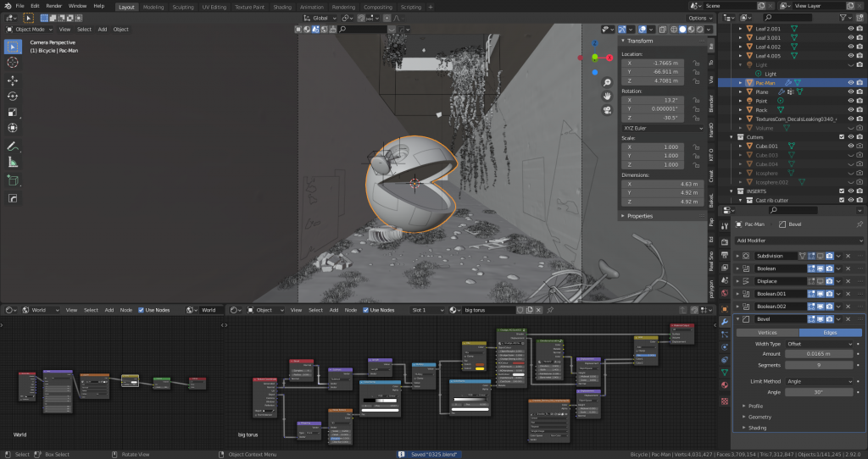Toggle INSERTS collection checkbox
The height and width of the screenshot is (459, 868).
pyautogui.click(x=842, y=191)
